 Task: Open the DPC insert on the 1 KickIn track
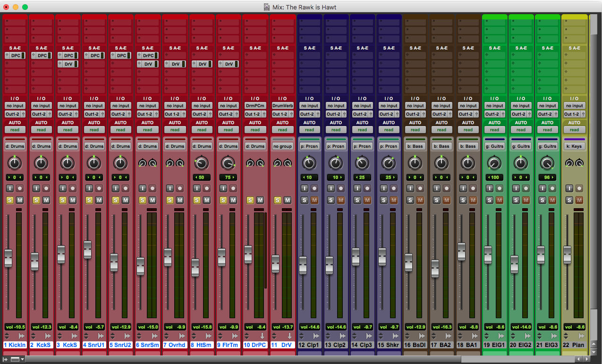coord(15,55)
